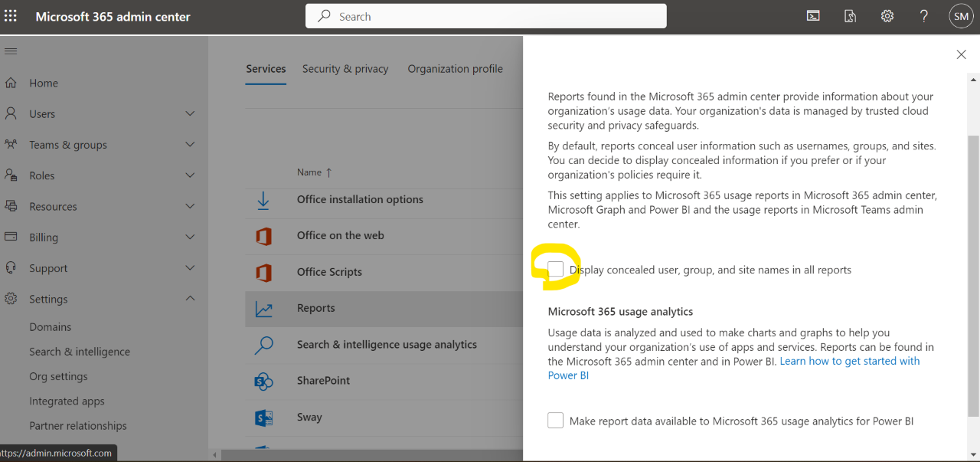Open Office installation options row

pyautogui.click(x=384, y=200)
